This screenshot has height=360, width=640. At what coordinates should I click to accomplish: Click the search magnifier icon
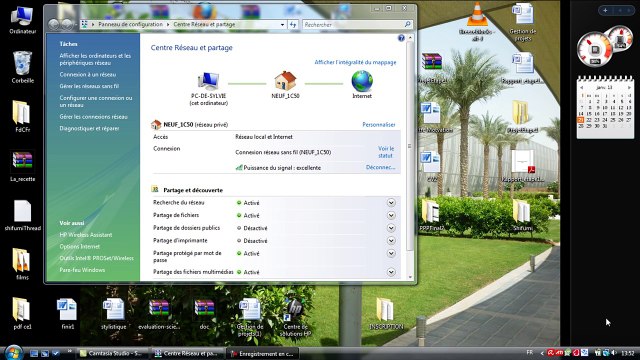[407, 24]
